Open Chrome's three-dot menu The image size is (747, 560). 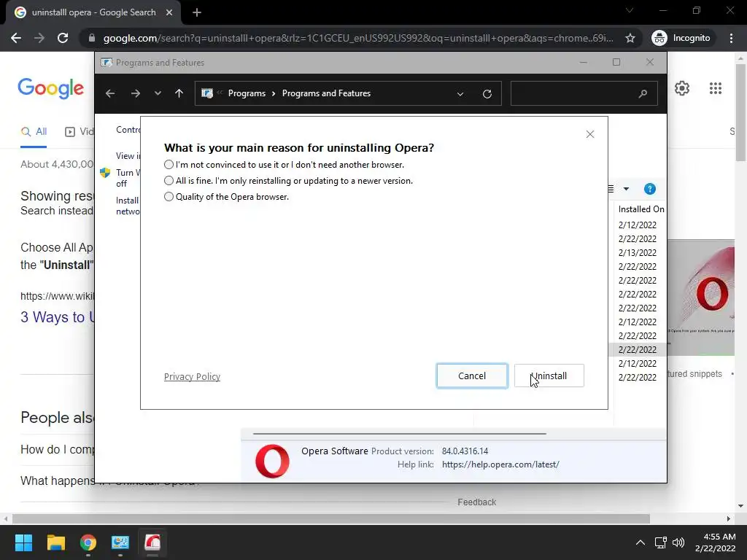coord(731,38)
